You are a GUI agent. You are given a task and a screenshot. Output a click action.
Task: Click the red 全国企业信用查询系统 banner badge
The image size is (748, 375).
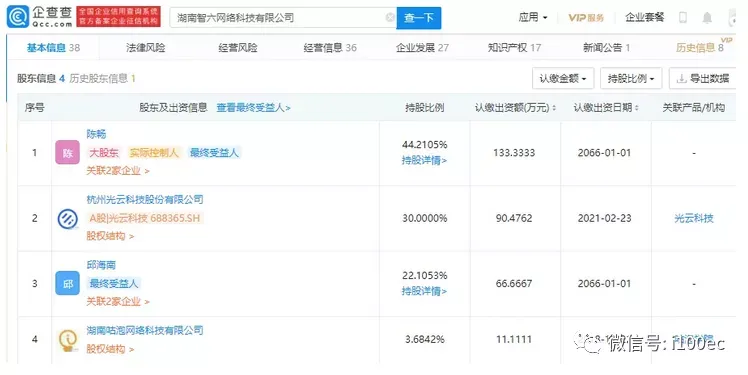[x=118, y=17]
